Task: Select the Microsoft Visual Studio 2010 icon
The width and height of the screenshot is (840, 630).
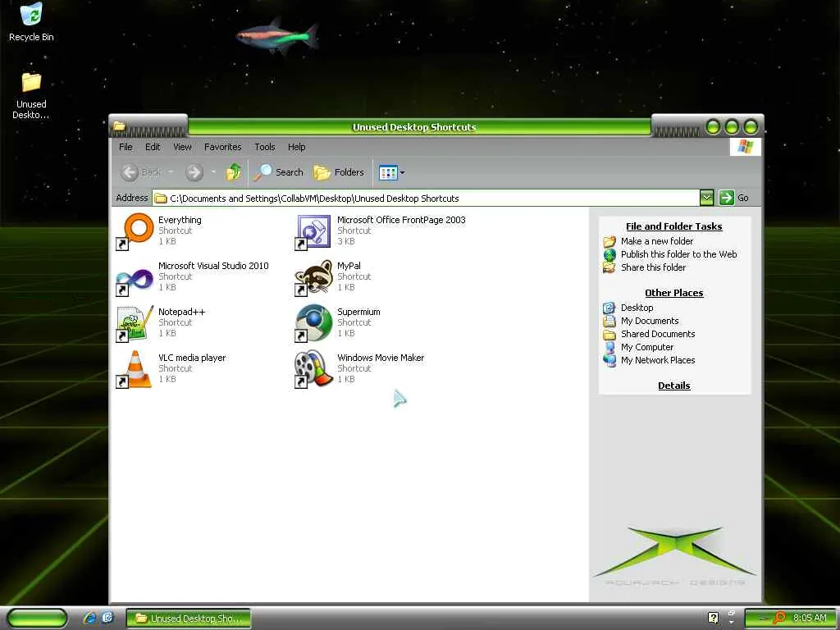Action: (x=135, y=277)
